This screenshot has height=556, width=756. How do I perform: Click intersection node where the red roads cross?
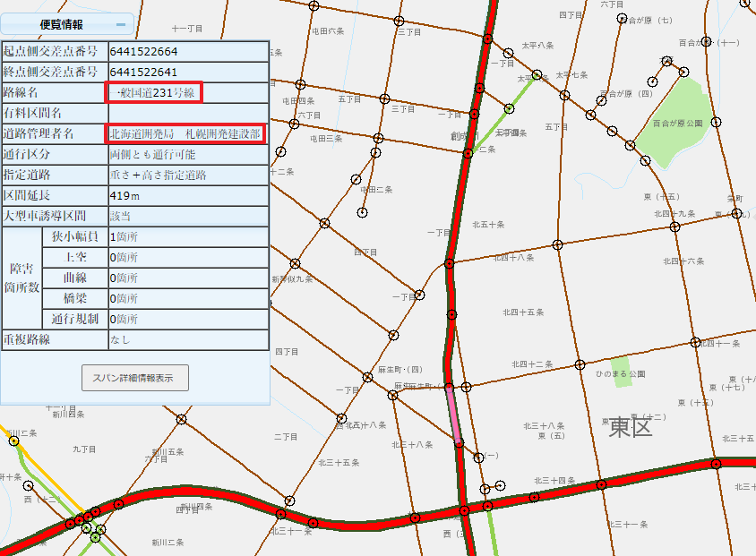tap(464, 510)
